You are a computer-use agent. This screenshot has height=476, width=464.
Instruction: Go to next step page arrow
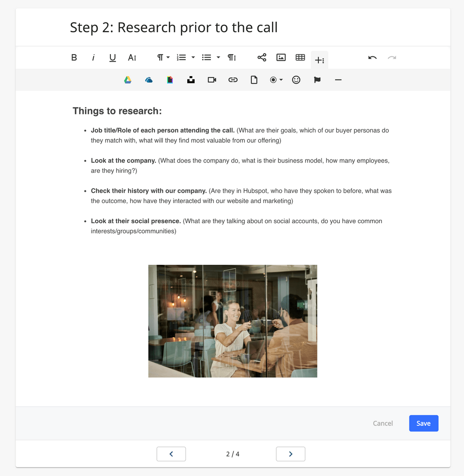[290, 454]
